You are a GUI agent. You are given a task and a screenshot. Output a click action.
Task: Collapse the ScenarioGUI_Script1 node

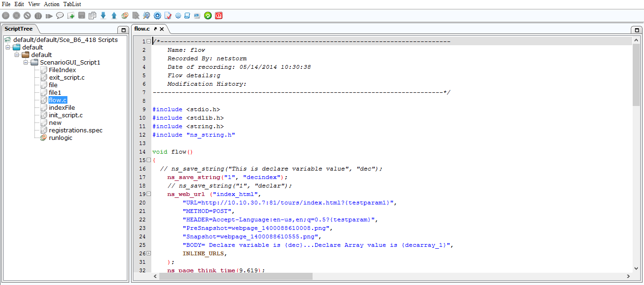point(26,62)
